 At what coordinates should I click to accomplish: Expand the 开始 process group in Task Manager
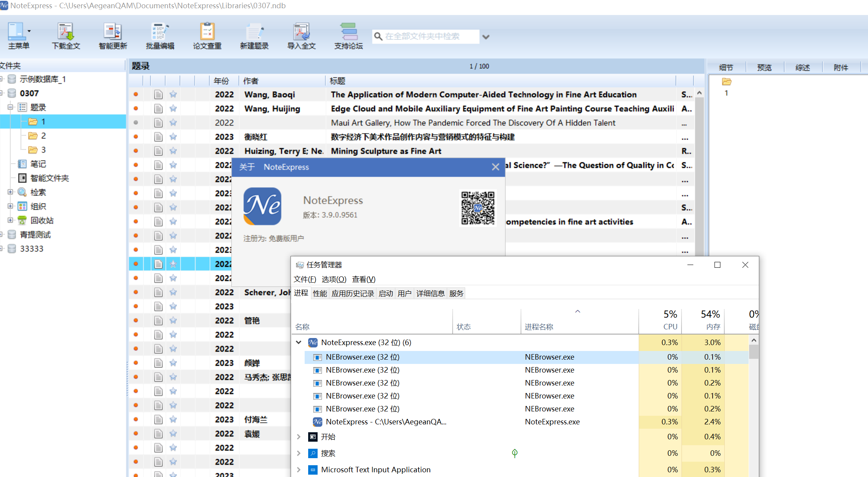point(299,437)
